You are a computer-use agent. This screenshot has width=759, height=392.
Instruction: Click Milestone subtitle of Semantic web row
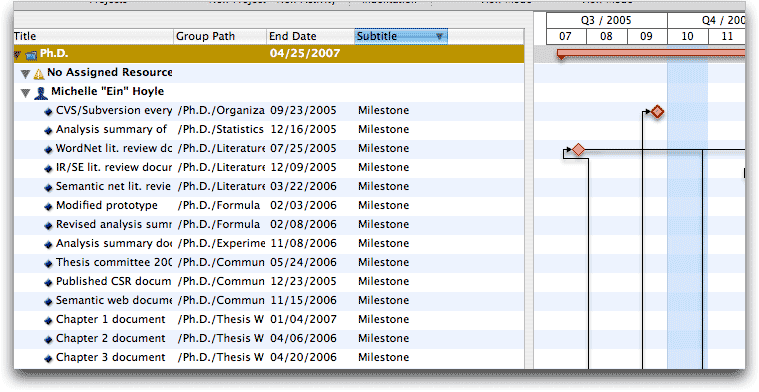[383, 300]
